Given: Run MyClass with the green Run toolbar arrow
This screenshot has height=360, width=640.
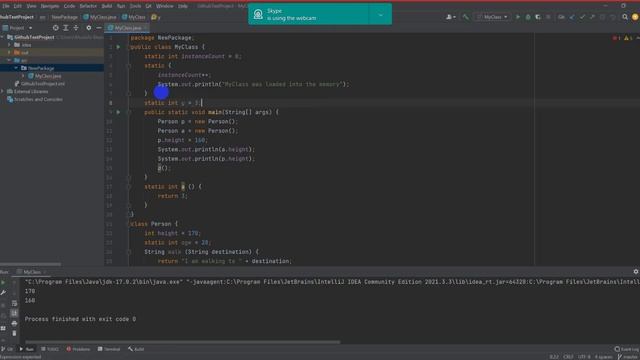Looking at the screenshot, I should click(518, 17).
